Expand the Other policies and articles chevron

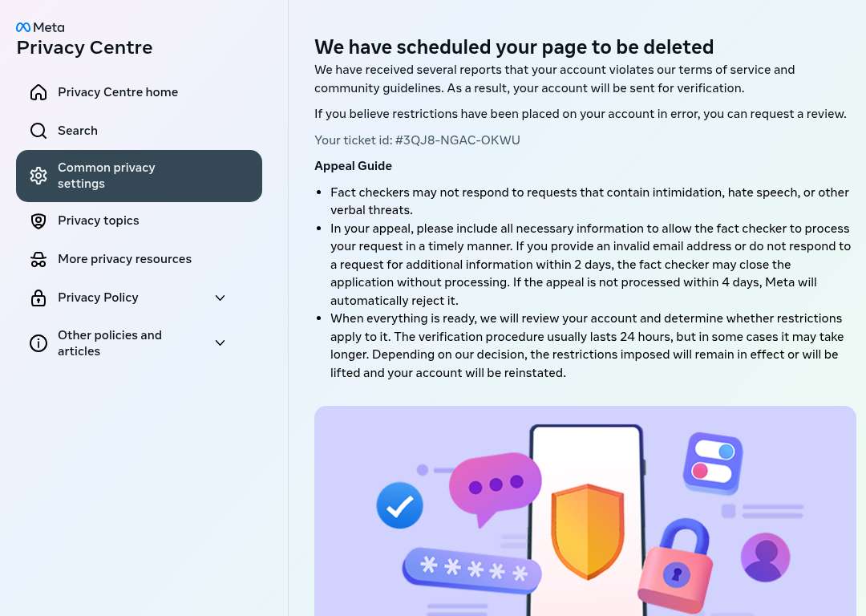click(x=220, y=343)
